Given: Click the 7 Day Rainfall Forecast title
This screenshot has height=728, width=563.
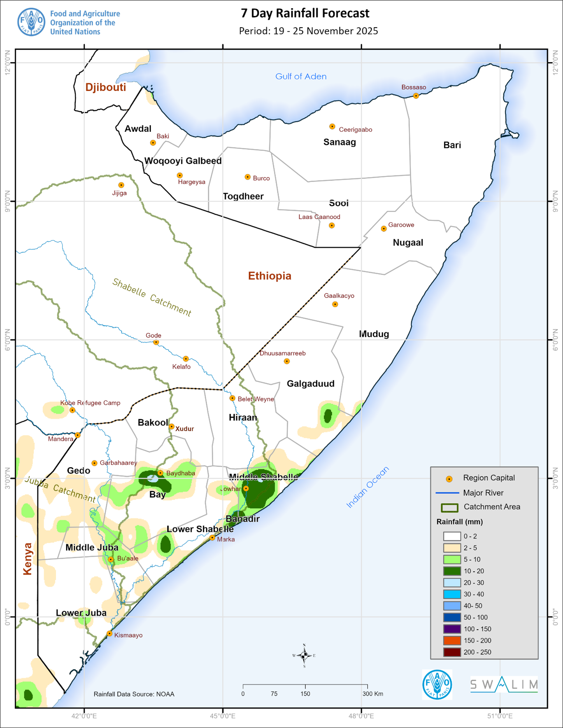Looking at the screenshot, I should pyautogui.click(x=305, y=13).
